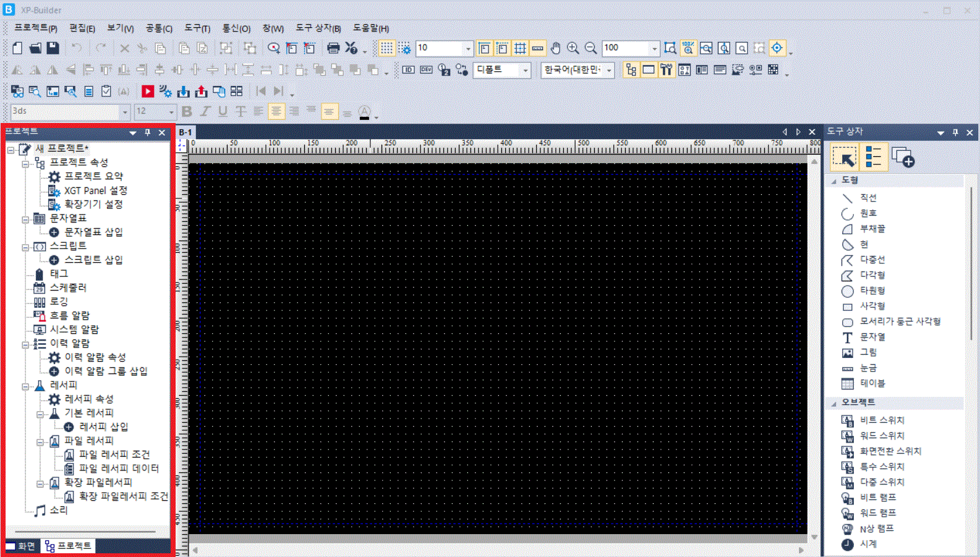Open the 한국어 language dropdown
The image size is (980, 557).
(609, 70)
